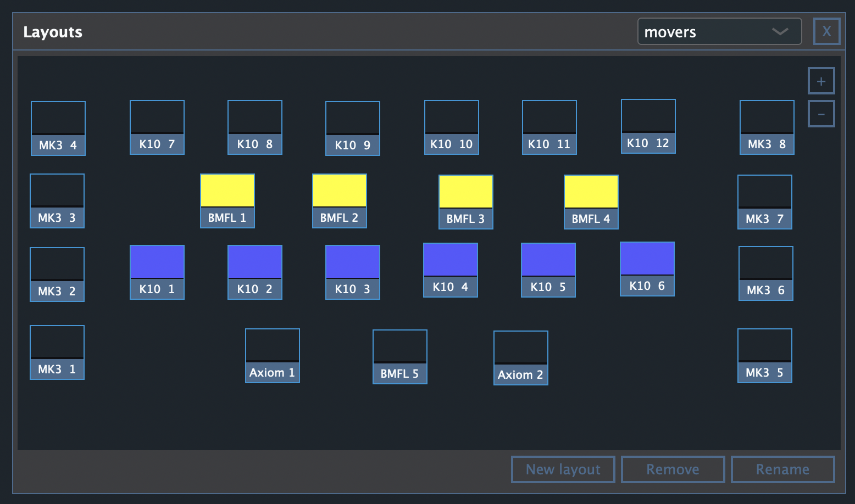Select the blue K10 6 fixture
This screenshot has width=855, height=504.
647,268
